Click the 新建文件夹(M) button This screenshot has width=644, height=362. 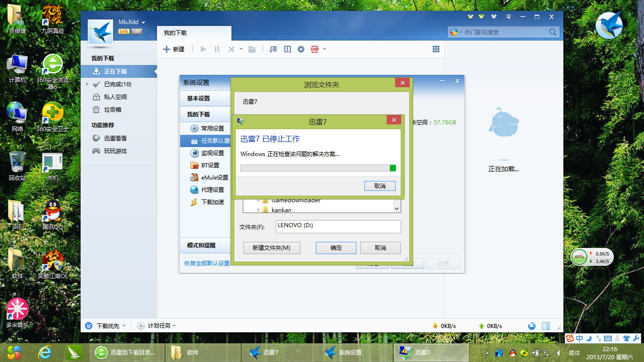(x=272, y=248)
